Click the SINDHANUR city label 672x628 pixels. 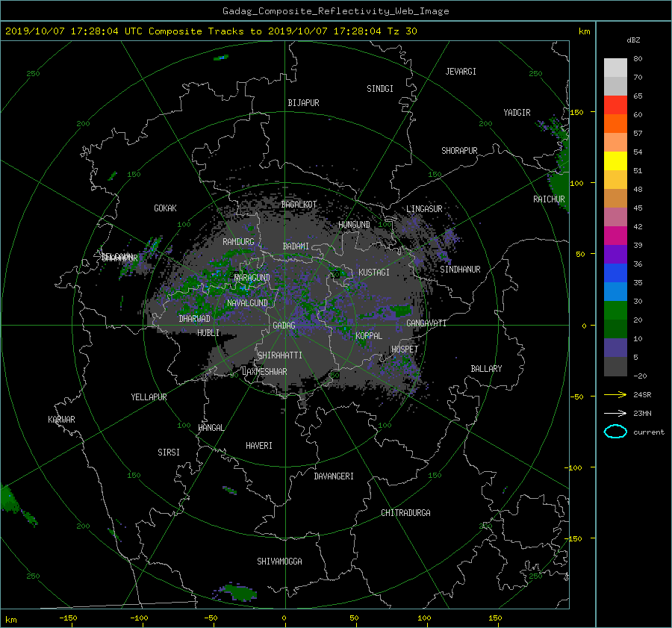pyautogui.click(x=460, y=270)
